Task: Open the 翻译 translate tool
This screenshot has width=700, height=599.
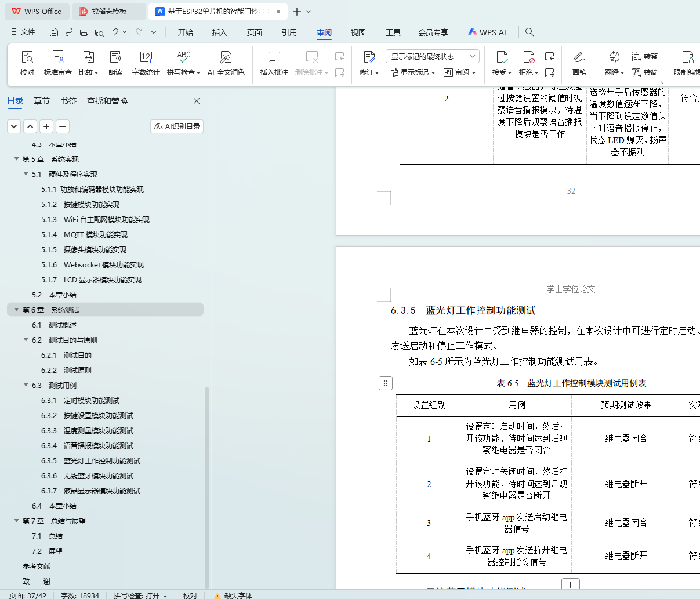Action: tap(614, 63)
